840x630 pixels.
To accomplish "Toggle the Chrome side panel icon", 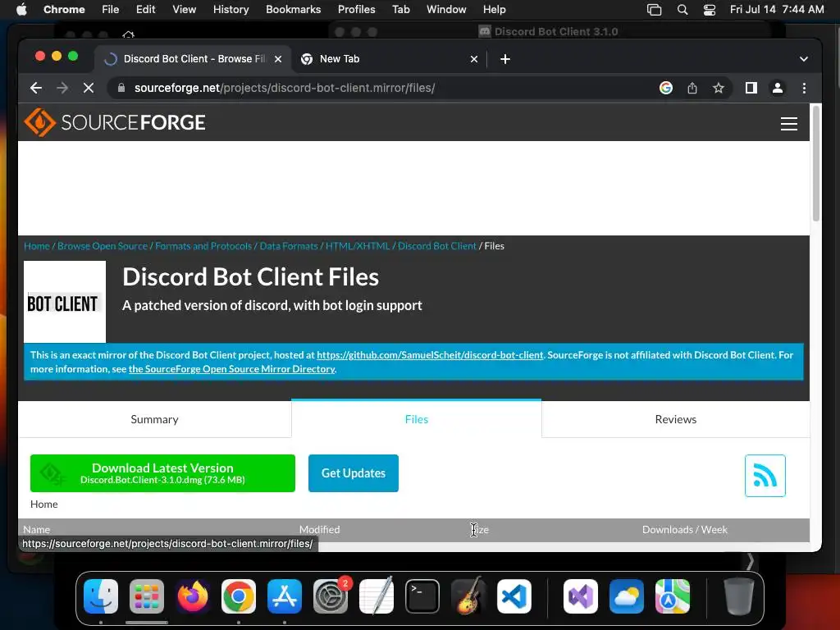I will [x=751, y=88].
